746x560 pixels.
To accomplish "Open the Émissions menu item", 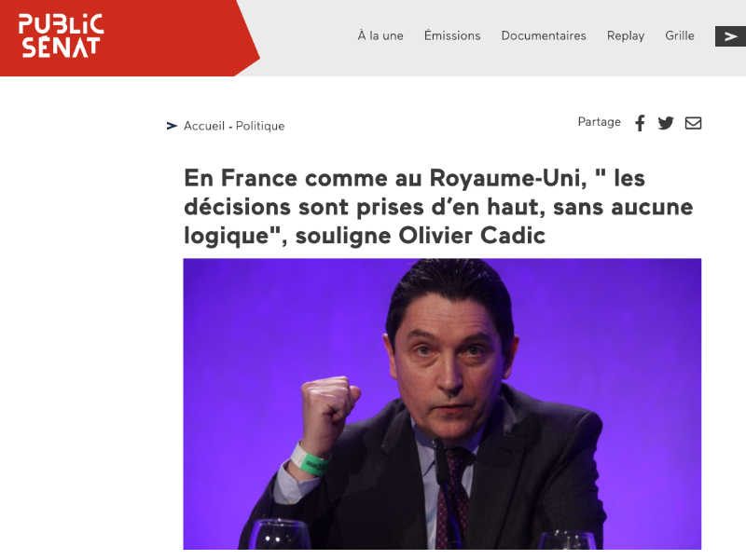I will tap(452, 35).
